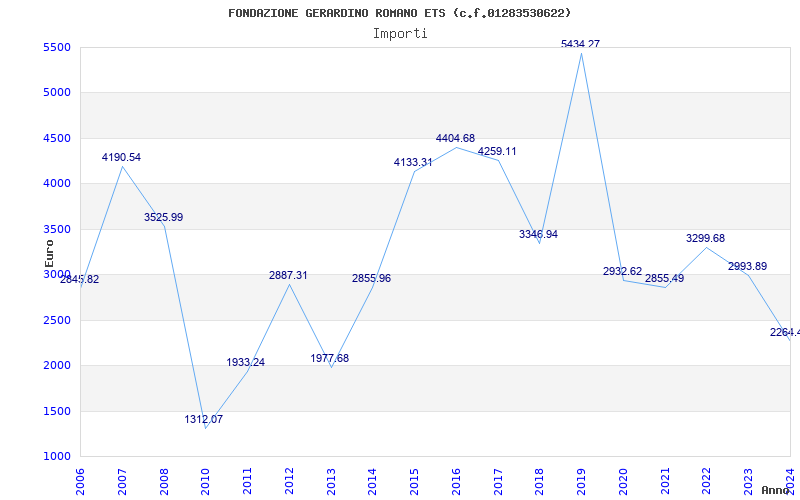The image size is (800, 500).
Task: Select data label 1933.24
Action: click(245, 362)
